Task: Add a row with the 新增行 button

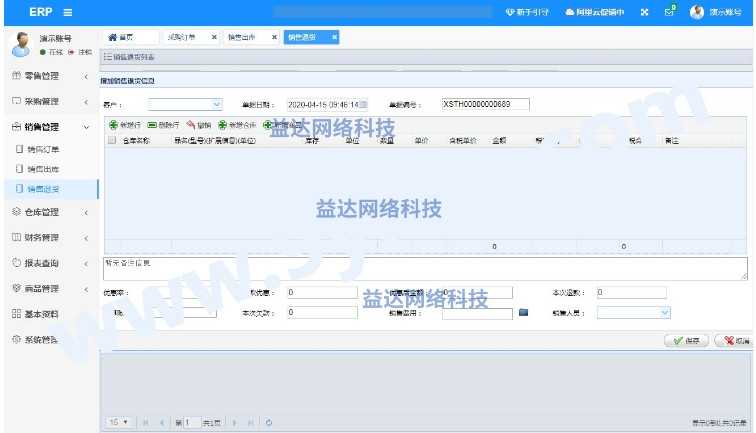Action: click(x=125, y=125)
